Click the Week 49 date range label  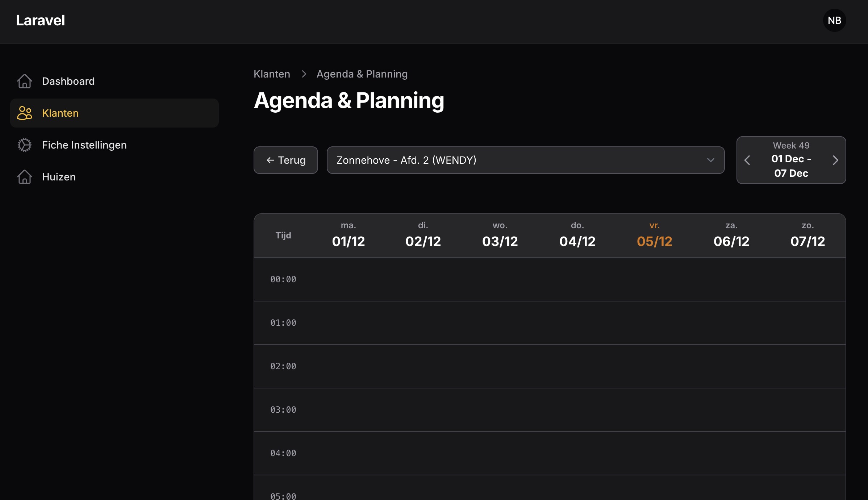click(x=791, y=160)
